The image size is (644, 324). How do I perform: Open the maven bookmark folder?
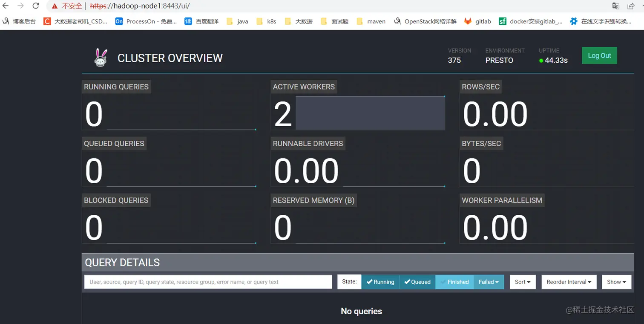point(371,21)
